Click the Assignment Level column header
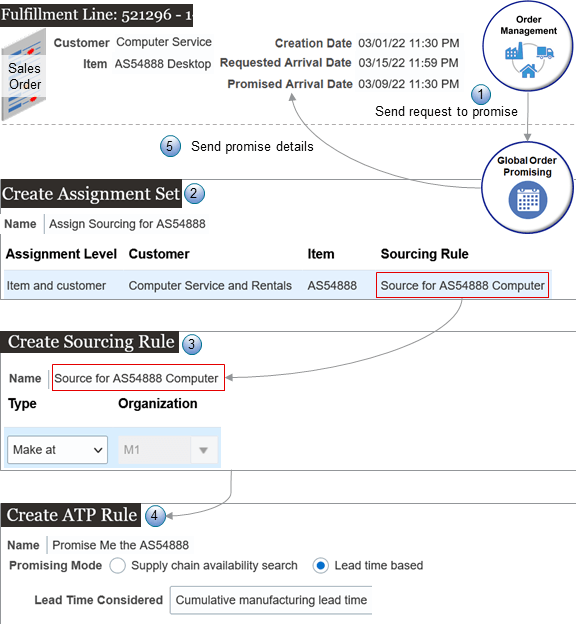 pyautogui.click(x=61, y=254)
